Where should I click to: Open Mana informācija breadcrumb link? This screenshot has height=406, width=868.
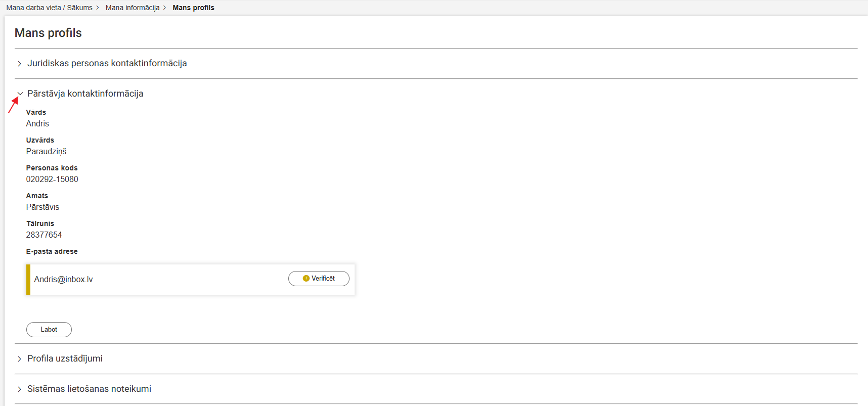click(133, 8)
